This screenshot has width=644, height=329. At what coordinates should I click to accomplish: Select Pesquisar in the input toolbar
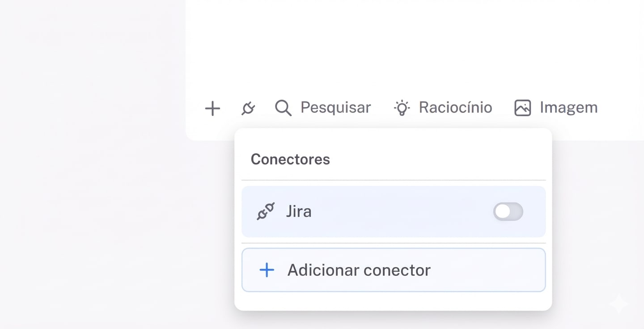coord(335,107)
